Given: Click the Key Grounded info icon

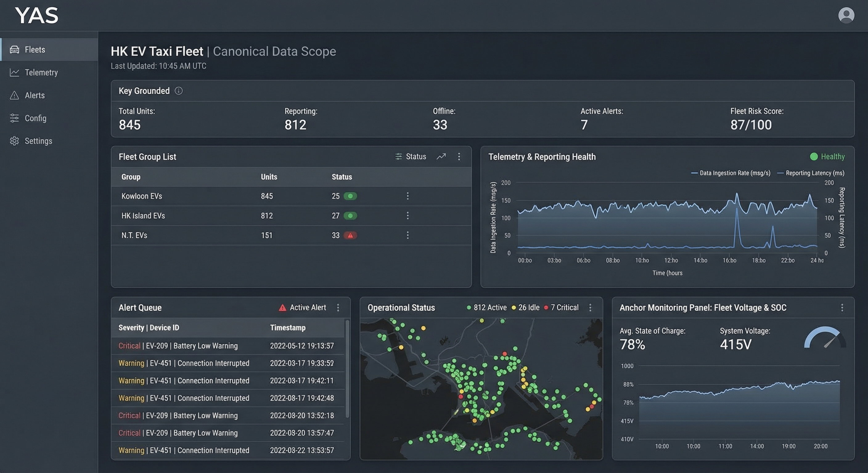Looking at the screenshot, I should point(178,91).
